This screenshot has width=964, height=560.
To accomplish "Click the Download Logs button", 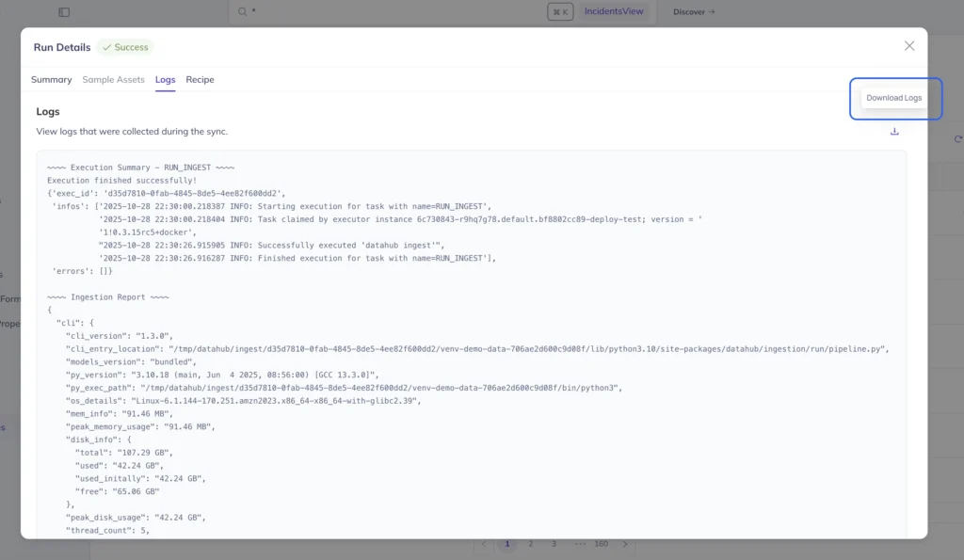I will pyautogui.click(x=892, y=98).
